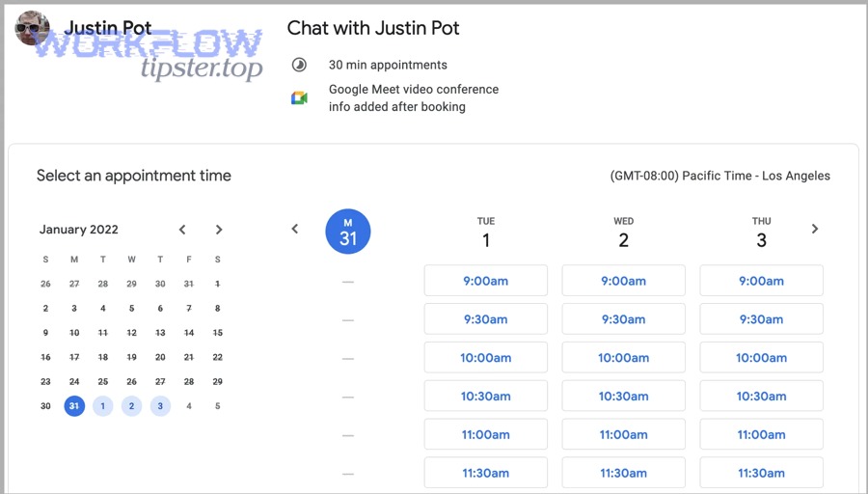Go to previous month in mini calendar

point(182,230)
